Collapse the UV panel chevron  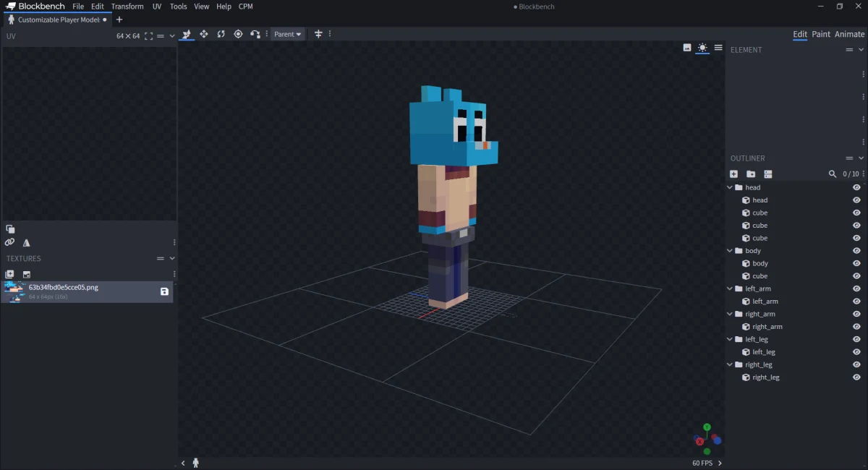(172, 35)
